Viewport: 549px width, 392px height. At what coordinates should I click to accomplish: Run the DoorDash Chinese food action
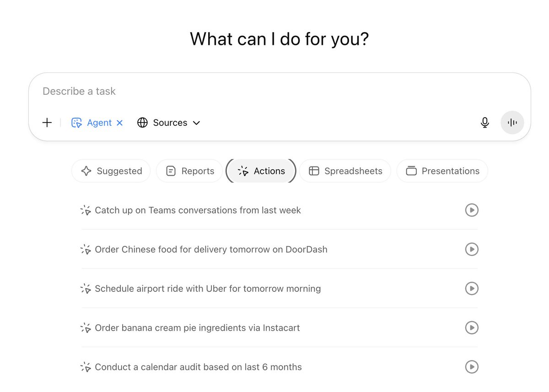coord(472,249)
